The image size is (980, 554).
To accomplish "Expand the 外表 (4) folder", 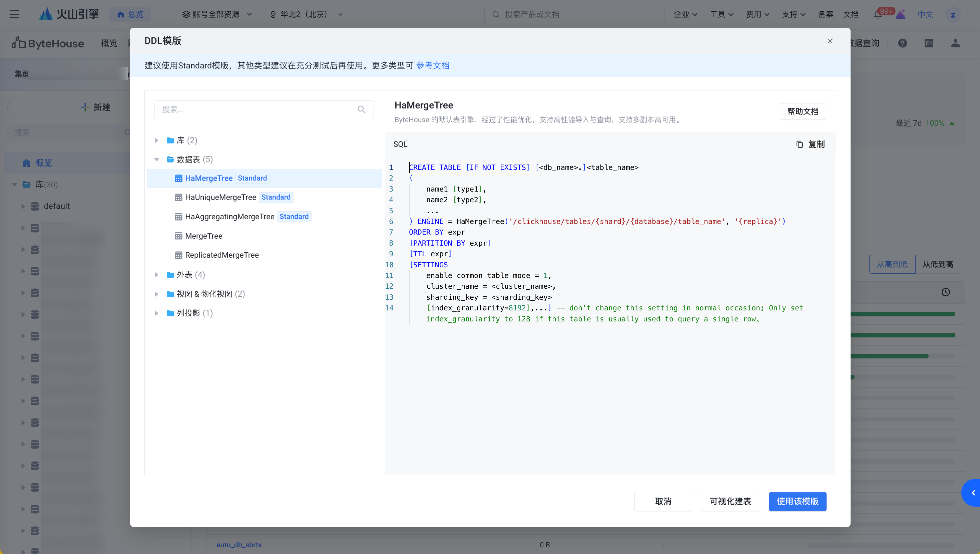I will pyautogui.click(x=156, y=275).
